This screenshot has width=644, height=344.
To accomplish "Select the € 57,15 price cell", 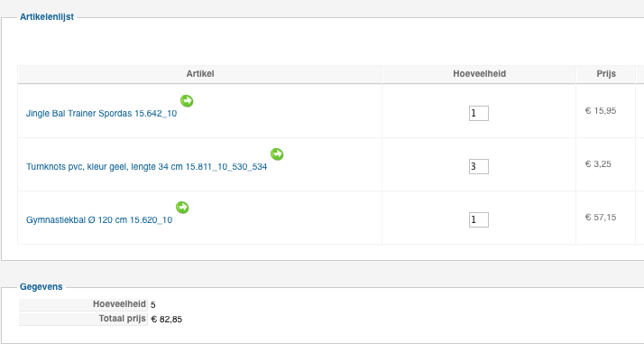I will (x=601, y=218).
